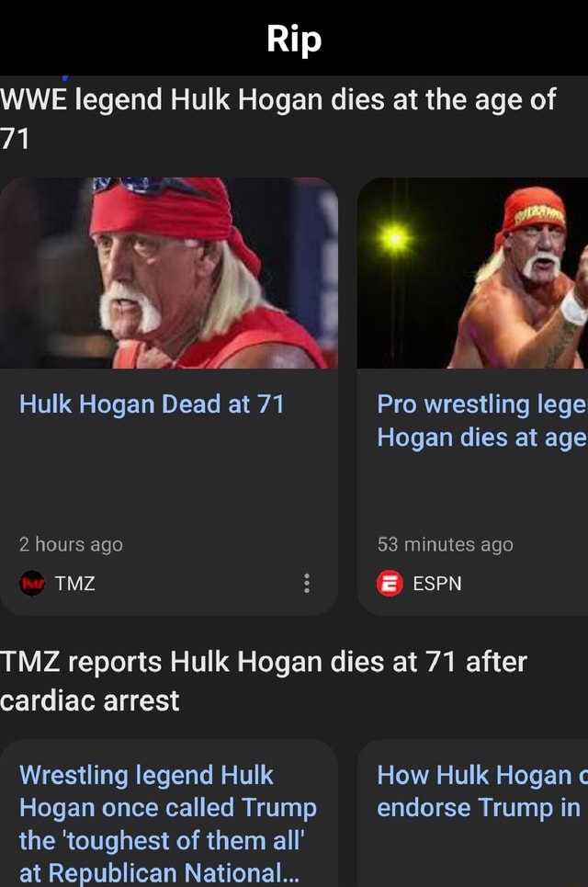
Task: Open the 'Hulk Hogan Dead at 71' article
Action: (x=150, y=403)
